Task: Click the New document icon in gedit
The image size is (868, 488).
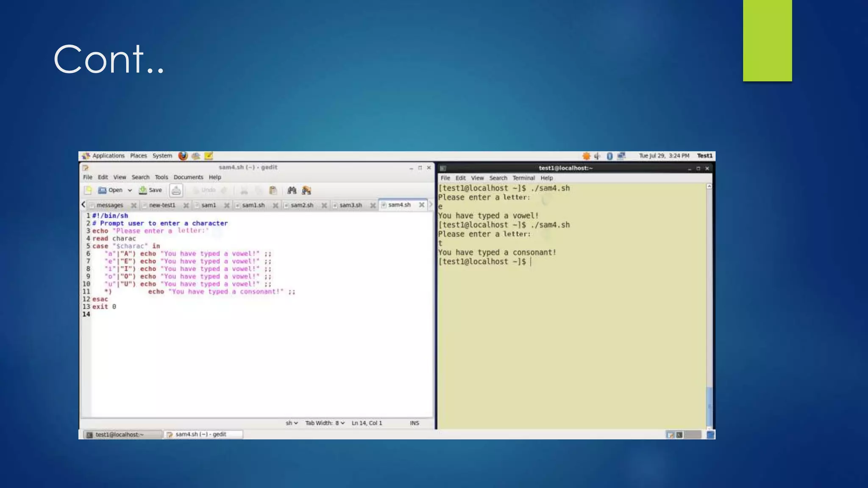Action: (88, 190)
